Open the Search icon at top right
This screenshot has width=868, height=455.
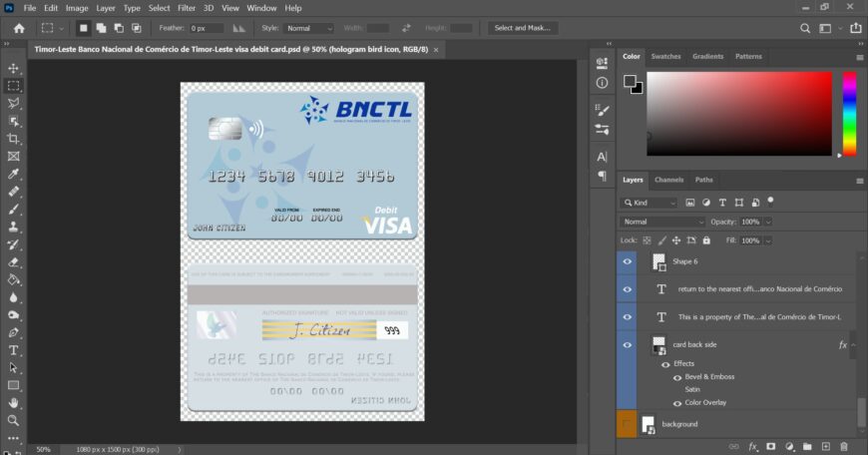point(805,28)
